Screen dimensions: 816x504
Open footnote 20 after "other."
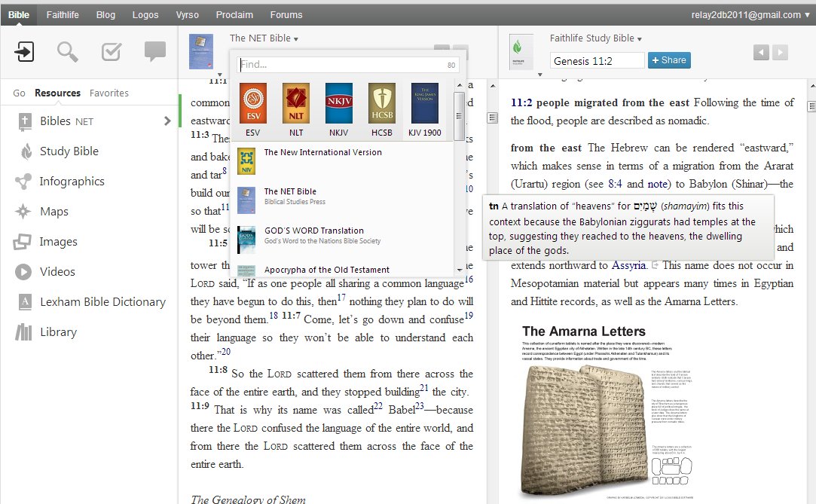click(226, 352)
